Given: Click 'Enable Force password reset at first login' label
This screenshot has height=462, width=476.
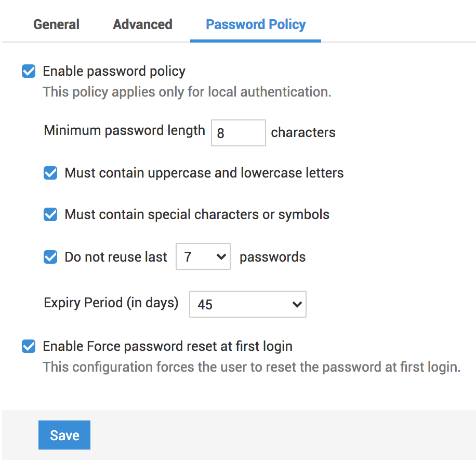Looking at the screenshot, I should 167,346.
